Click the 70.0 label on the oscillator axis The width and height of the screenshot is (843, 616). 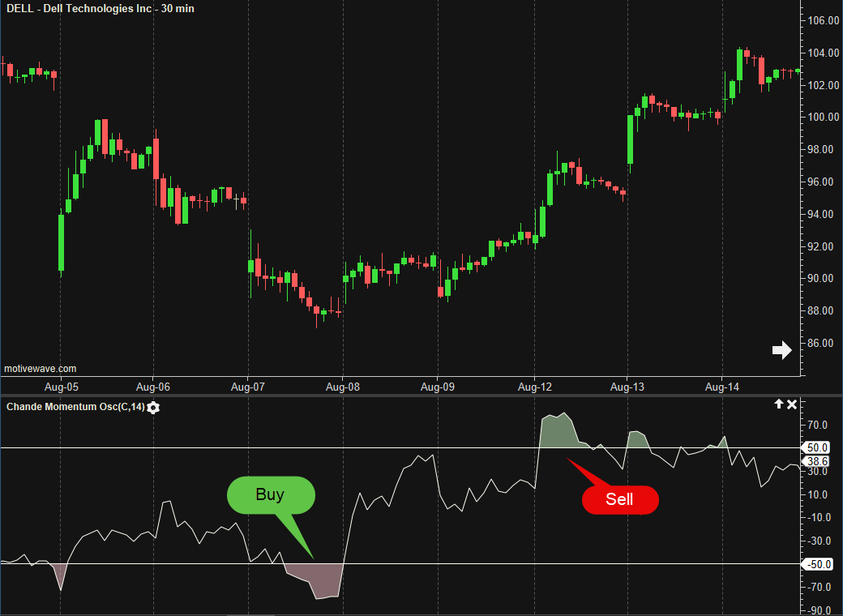coord(815,425)
